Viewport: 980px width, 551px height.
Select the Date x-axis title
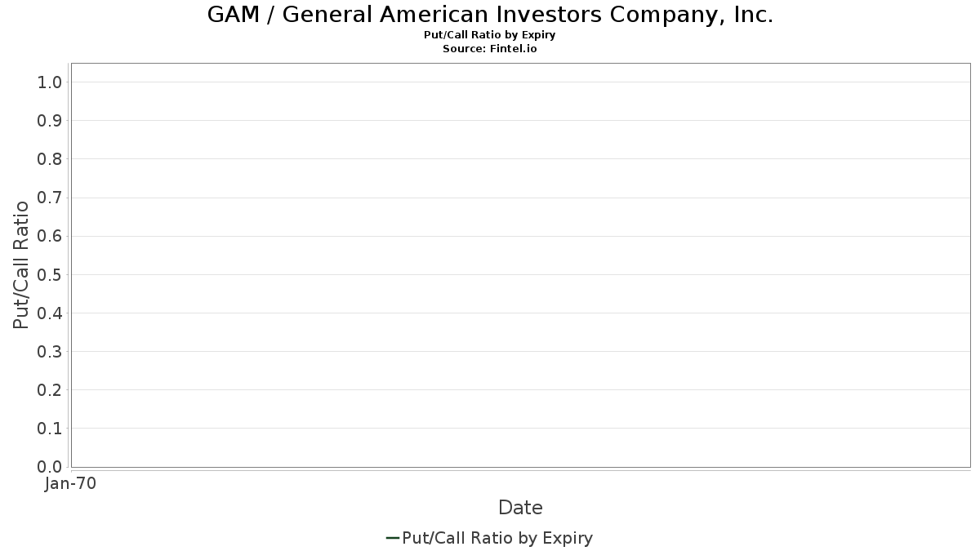click(520, 508)
